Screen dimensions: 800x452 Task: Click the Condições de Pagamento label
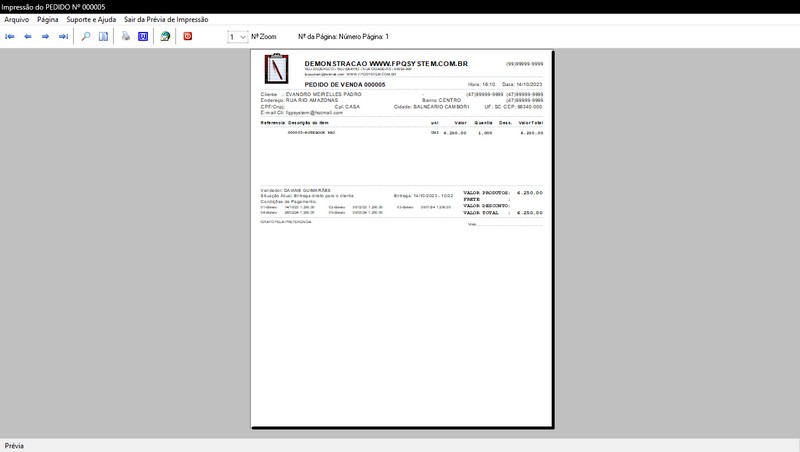coord(288,202)
